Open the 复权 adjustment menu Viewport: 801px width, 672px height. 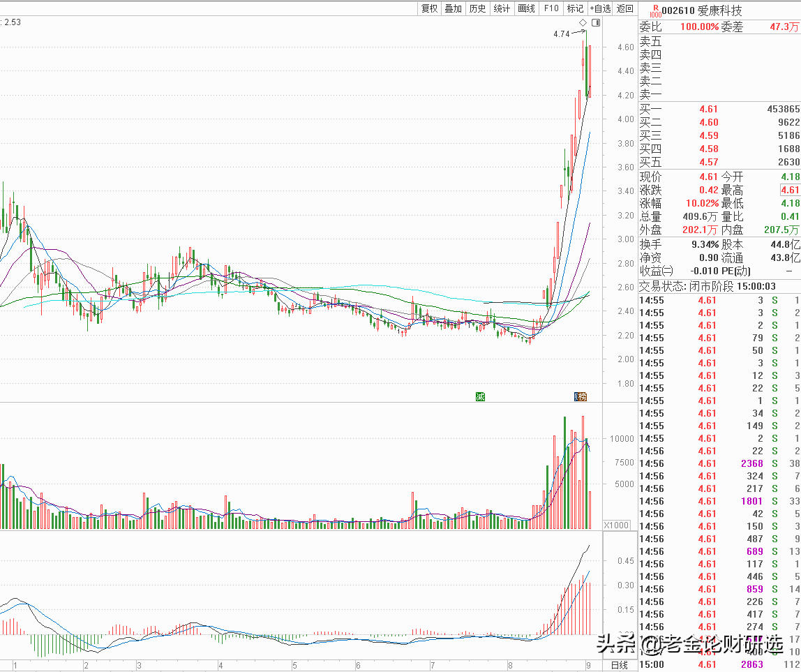point(429,8)
